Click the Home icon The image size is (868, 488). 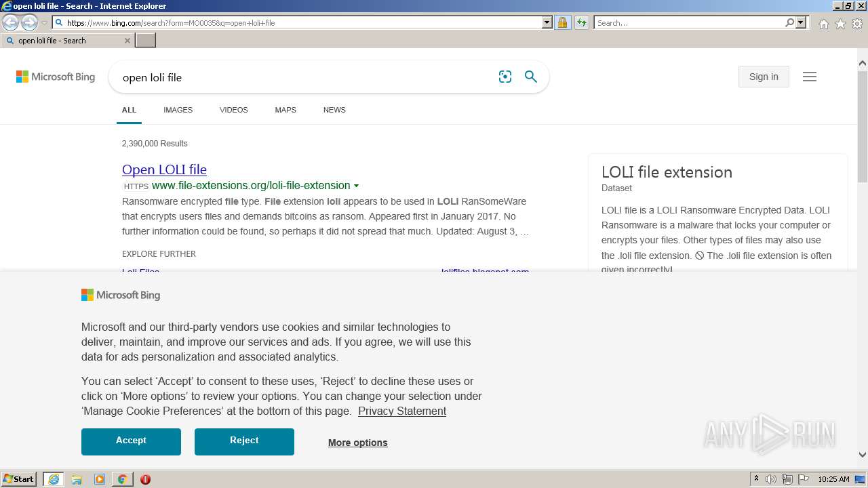point(823,24)
